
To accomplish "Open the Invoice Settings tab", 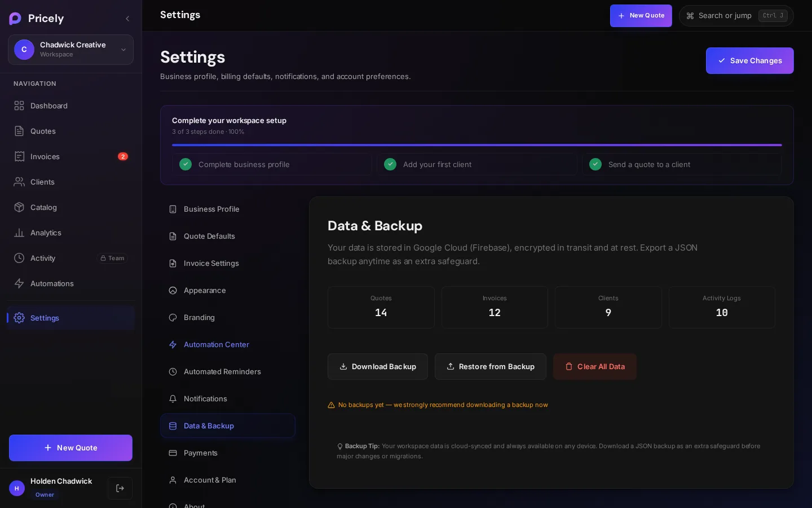I will tap(228, 263).
